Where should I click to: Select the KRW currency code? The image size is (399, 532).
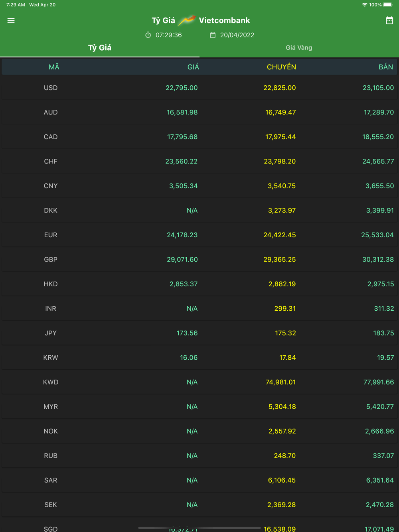[51, 358]
